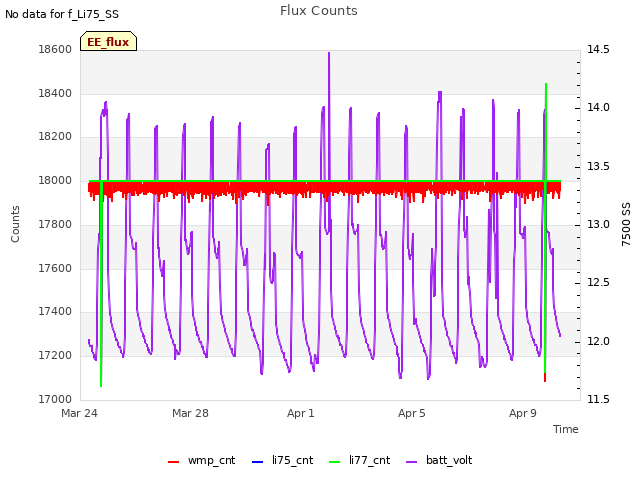The image size is (640, 480).
Task: Click the blue li75_cnt legend swatch
Action: click(258, 462)
